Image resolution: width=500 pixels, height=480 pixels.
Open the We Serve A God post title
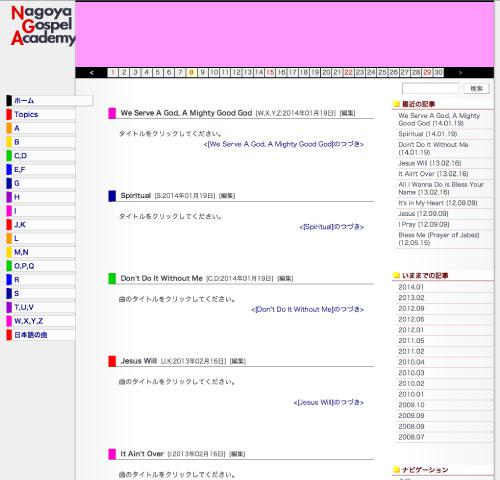coord(186,113)
